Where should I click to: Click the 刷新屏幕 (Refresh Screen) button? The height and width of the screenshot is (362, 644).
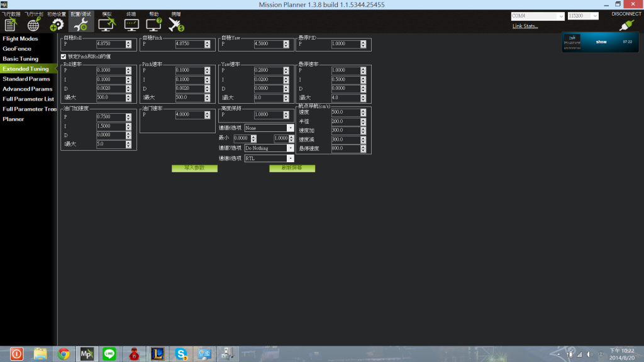292,168
